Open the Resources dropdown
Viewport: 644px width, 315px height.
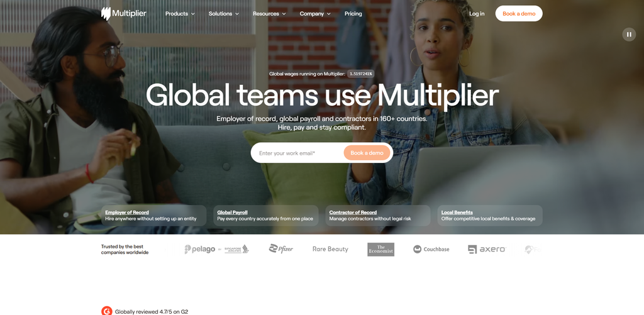269,14
